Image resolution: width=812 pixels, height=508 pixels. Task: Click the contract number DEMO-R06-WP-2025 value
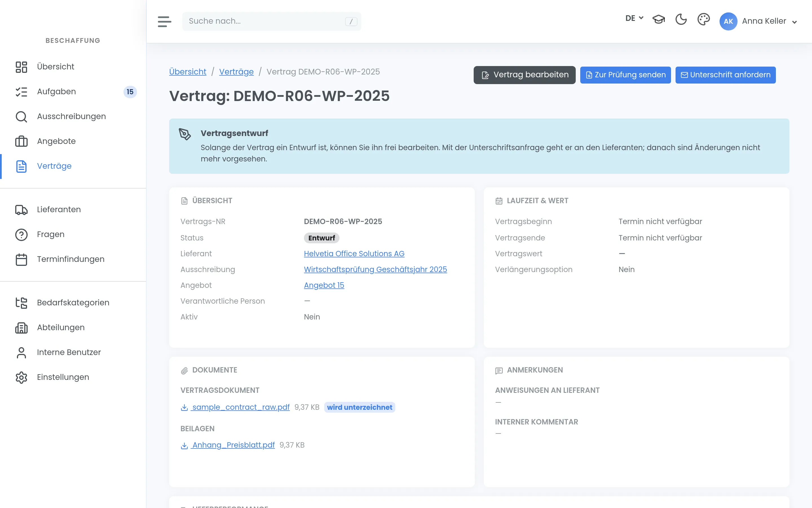click(x=343, y=222)
